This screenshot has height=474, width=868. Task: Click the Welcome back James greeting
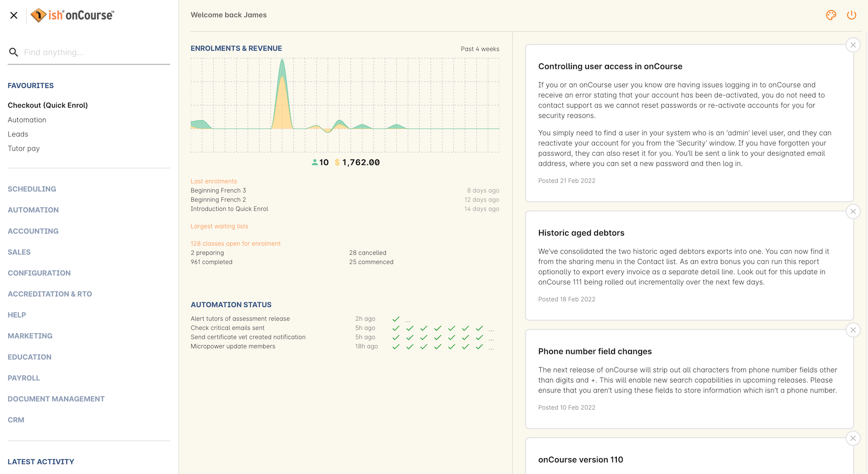point(229,15)
